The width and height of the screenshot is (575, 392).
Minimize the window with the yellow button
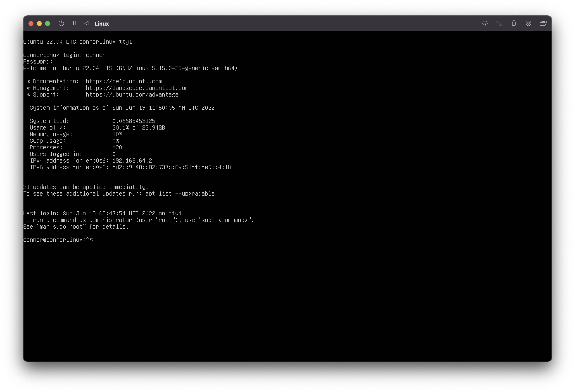pos(39,24)
